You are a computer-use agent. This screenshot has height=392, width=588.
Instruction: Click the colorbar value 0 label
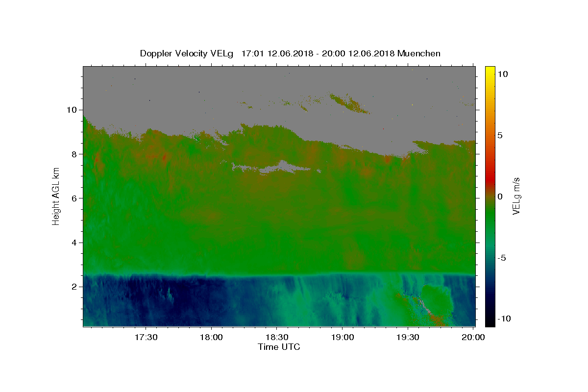[x=500, y=196]
